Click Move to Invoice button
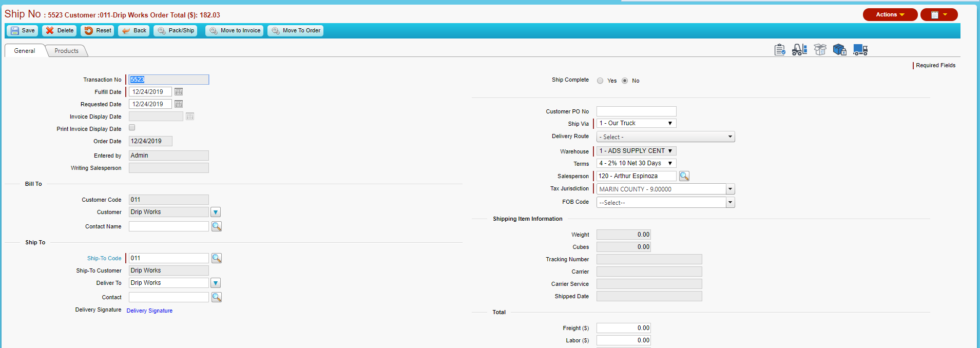The height and width of the screenshot is (348, 980). [235, 31]
